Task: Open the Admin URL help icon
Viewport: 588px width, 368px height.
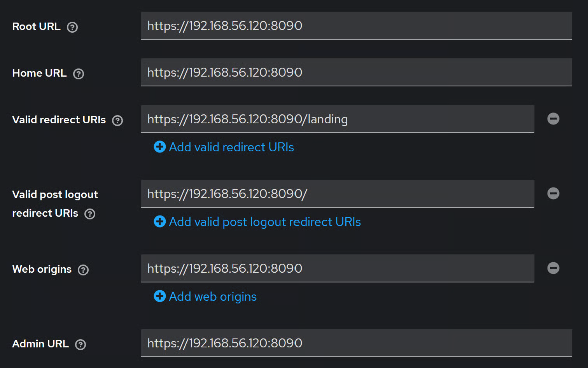Action: (x=80, y=345)
